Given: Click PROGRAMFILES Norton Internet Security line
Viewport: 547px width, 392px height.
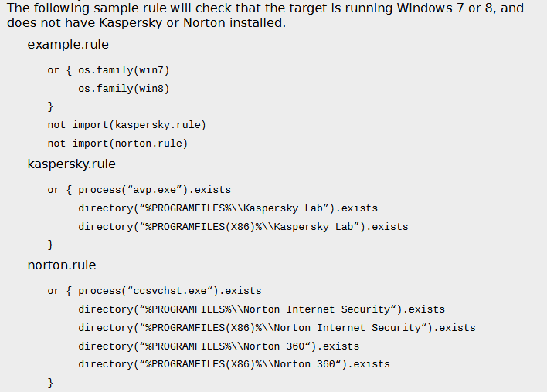Looking at the screenshot, I should 262,309.
